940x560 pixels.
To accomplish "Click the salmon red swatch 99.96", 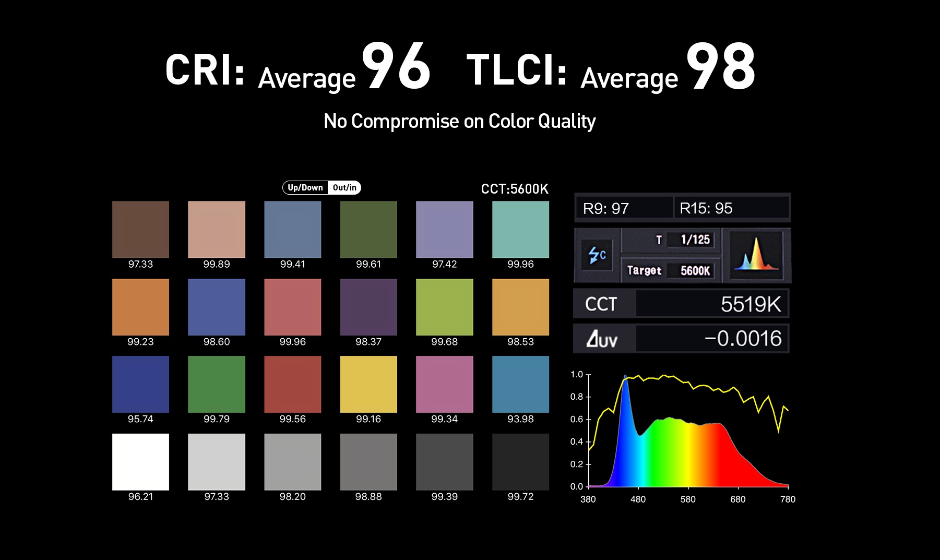I will pos(293,307).
